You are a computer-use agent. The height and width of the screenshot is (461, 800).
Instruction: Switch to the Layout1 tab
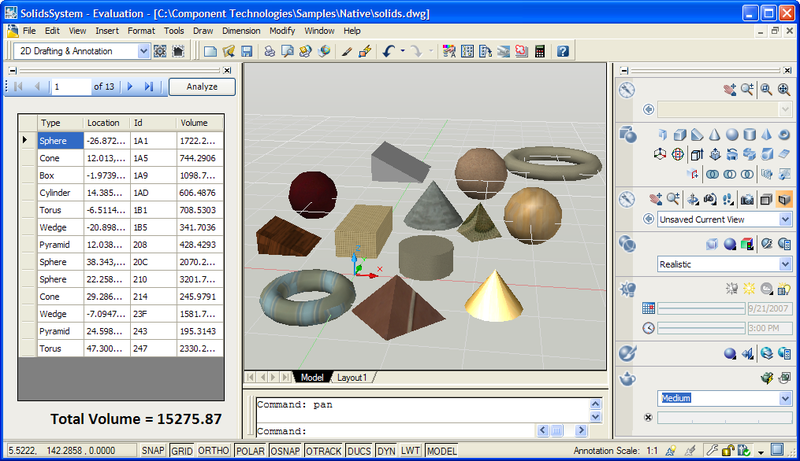pos(352,377)
